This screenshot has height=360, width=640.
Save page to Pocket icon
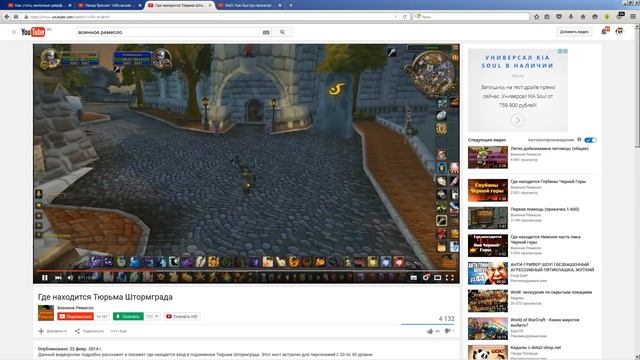559,17
